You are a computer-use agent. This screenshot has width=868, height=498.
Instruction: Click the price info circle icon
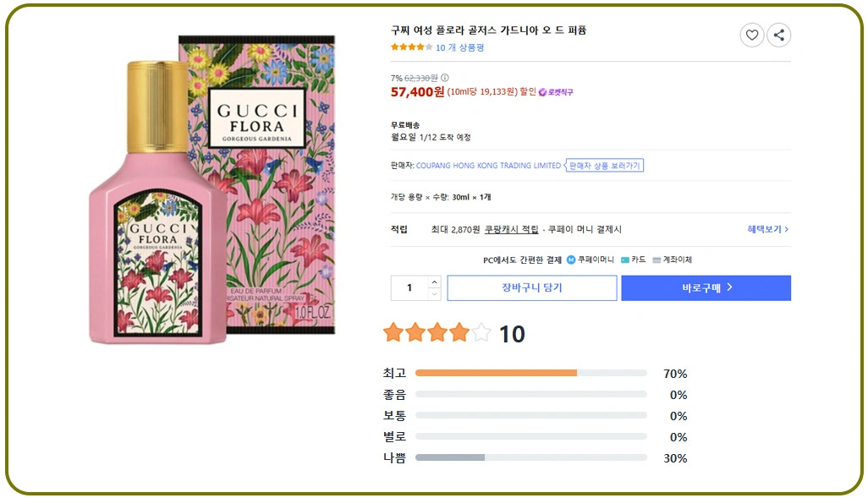(445, 78)
